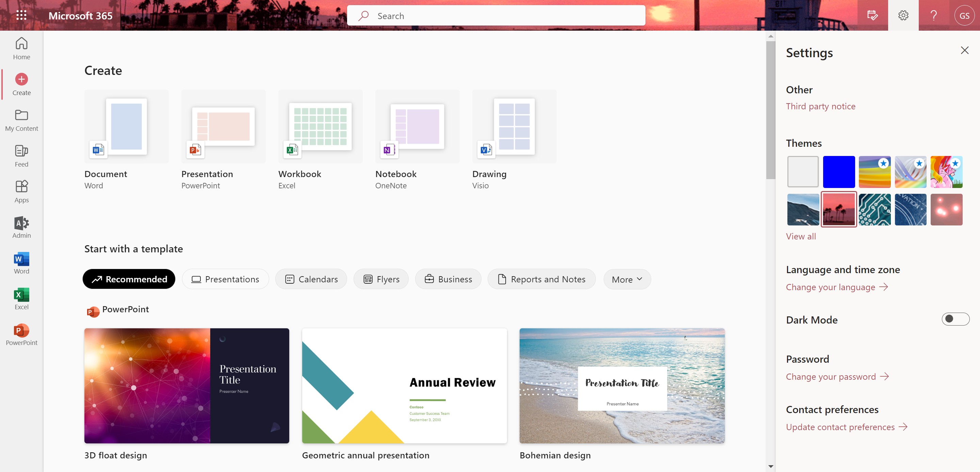Select the solid blue theme
This screenshot has width=980, height=472.
[839, 172]
